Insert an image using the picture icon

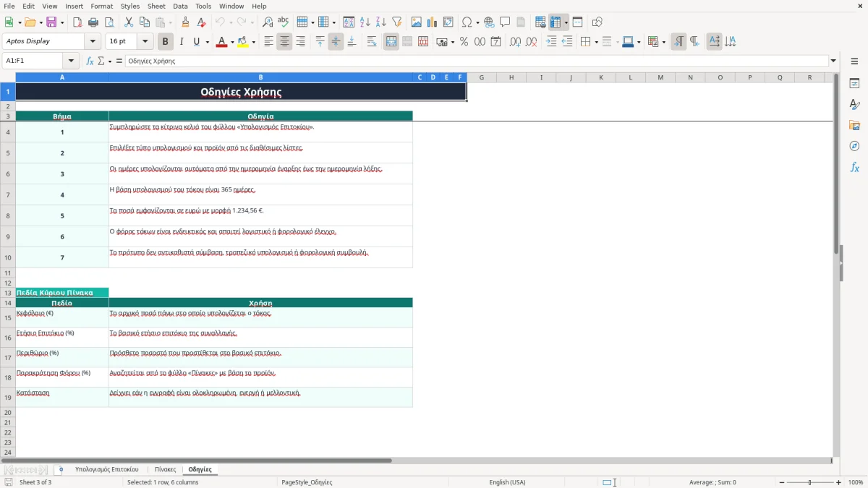click(x=417, y=22)
